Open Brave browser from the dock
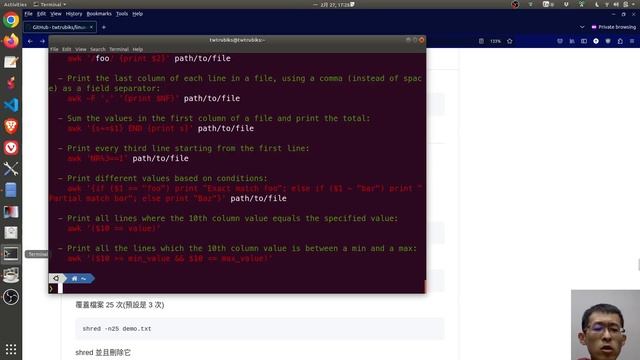 (x=11, y=126)
